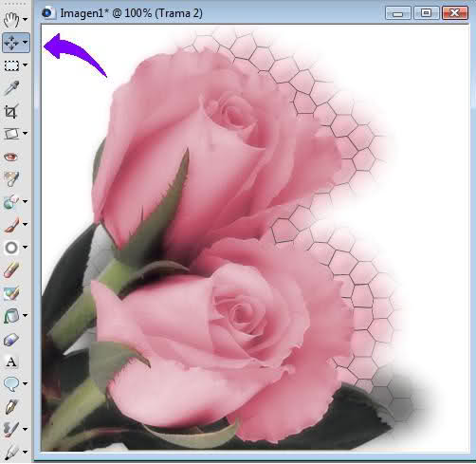Activate the Eraser tool
Screen dimensions: 476x464
[x=11, y=270]
